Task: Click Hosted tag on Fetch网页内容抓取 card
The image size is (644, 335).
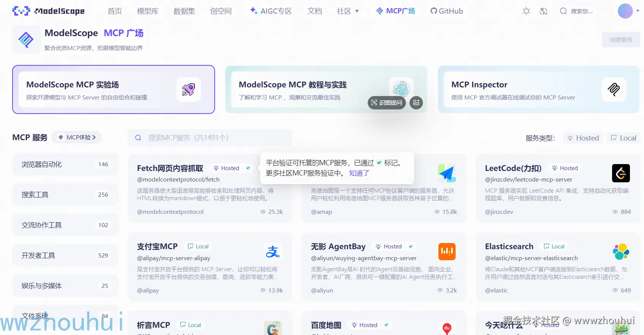Action: (226, 168)
